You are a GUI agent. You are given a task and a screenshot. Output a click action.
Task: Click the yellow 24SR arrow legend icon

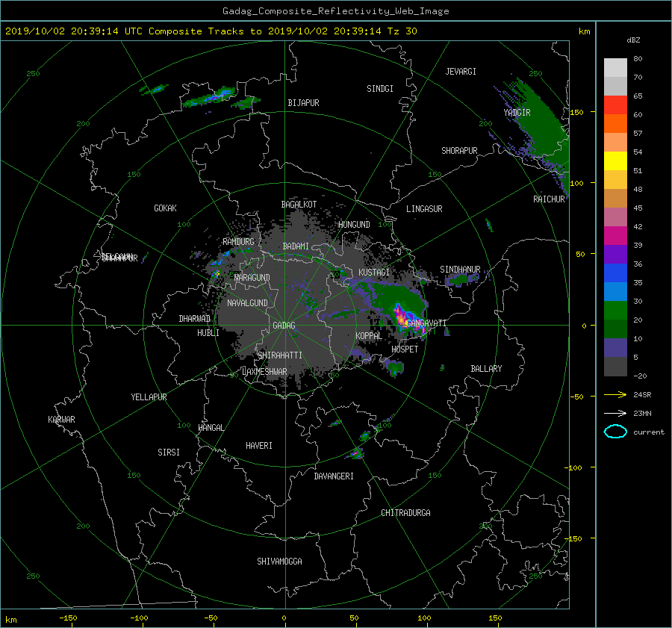click(x=615, y=394)
